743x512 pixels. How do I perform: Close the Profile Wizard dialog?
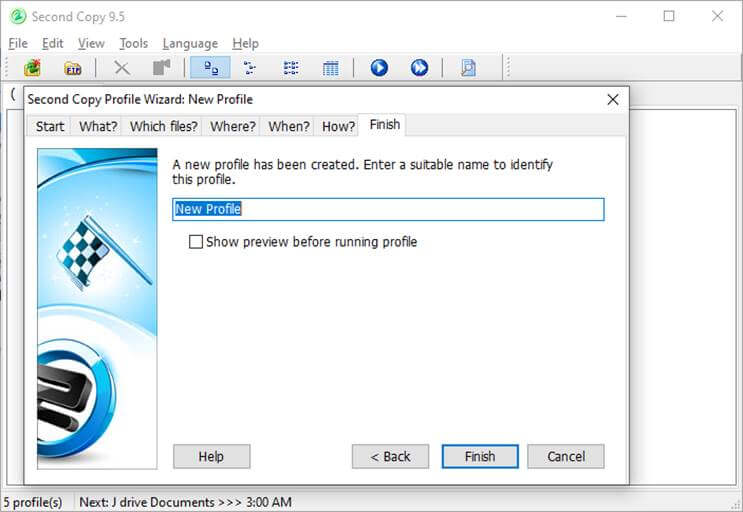(613, 99)
